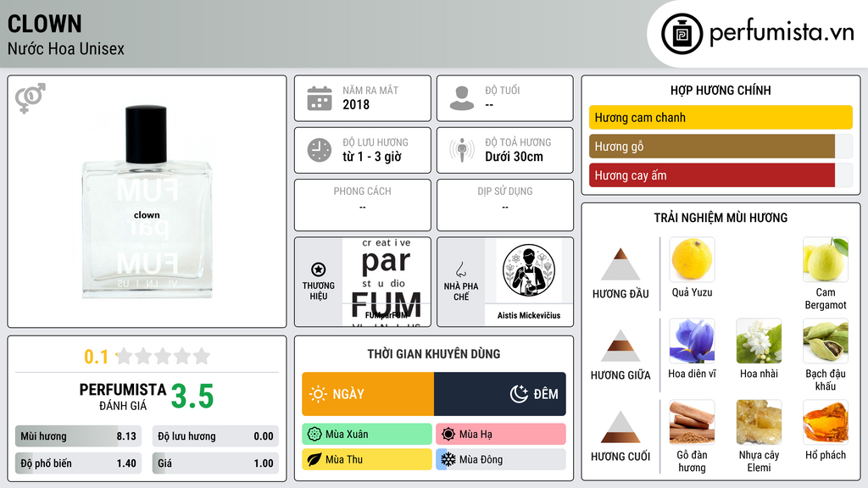The width and height of the screenshot is (868, 488).
Task: Click the Độ lưu hương 0.00 score bar
Action: (x=215, y=436)
